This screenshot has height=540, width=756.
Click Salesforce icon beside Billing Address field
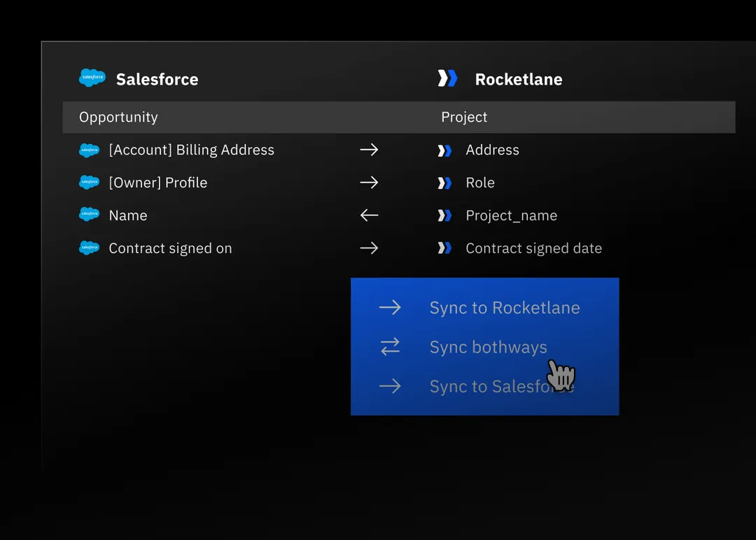click(x=89, y=150)
